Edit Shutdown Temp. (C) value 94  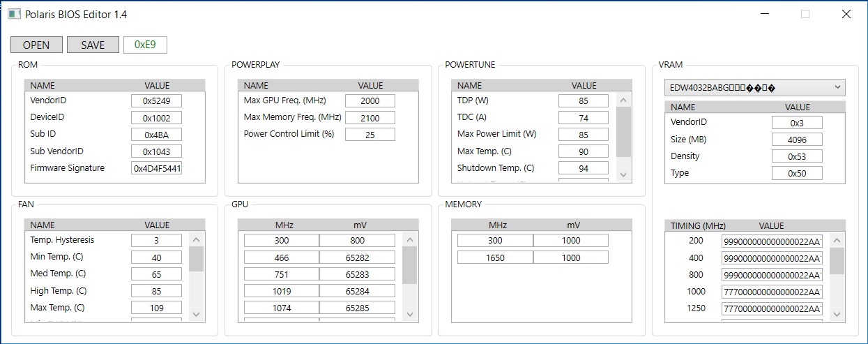[584, 168]
